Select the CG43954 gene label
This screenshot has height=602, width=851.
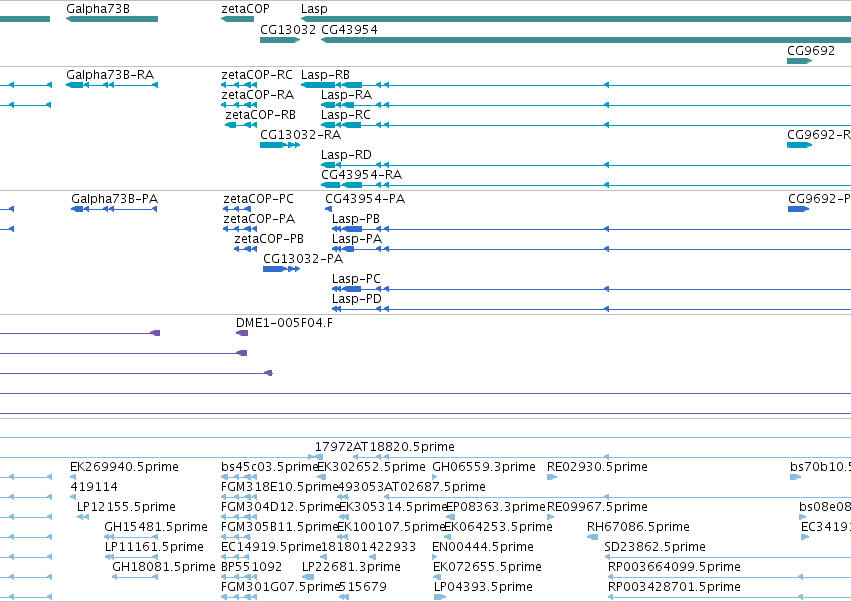point(350,29)
